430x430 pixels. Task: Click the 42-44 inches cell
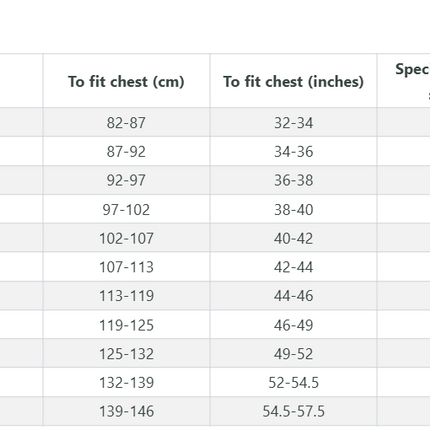293,267
